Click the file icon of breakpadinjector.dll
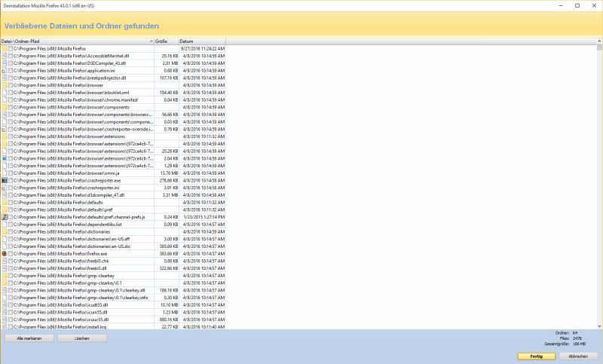Screen dimensions: 603x364 click(5, 78)
